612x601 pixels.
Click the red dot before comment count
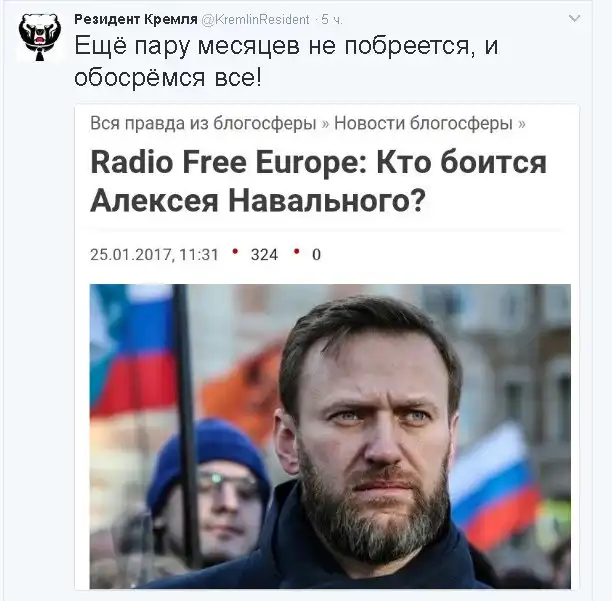297,251
